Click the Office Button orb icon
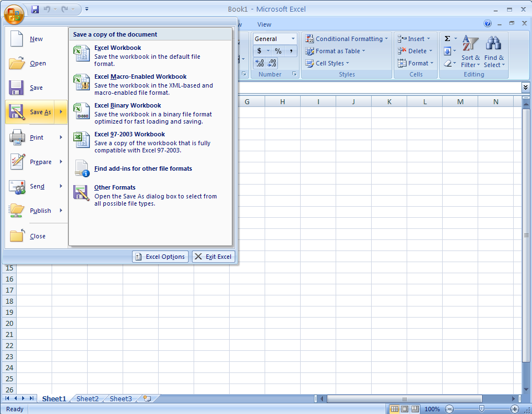 click(x=14, y=14)
